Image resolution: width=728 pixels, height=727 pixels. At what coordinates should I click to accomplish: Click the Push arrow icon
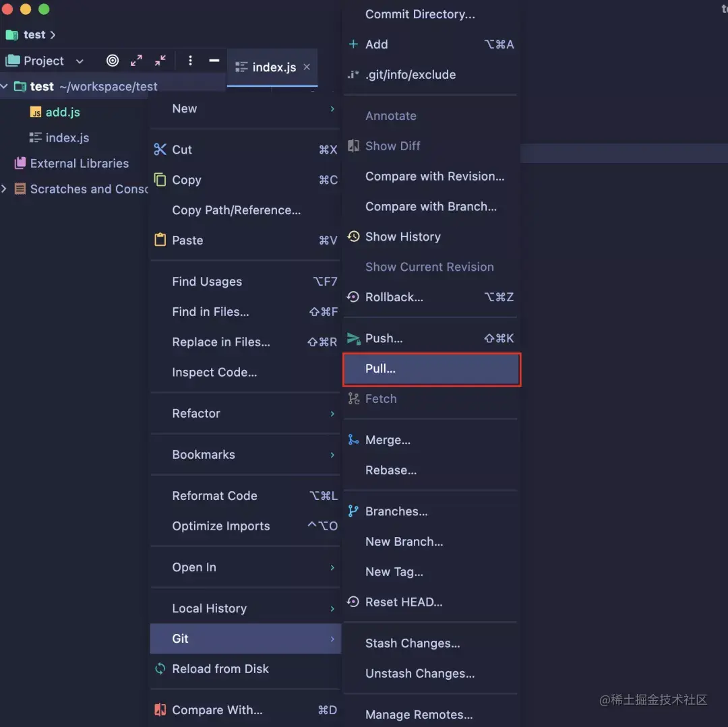pyautogui.click(x=353, y=339)
